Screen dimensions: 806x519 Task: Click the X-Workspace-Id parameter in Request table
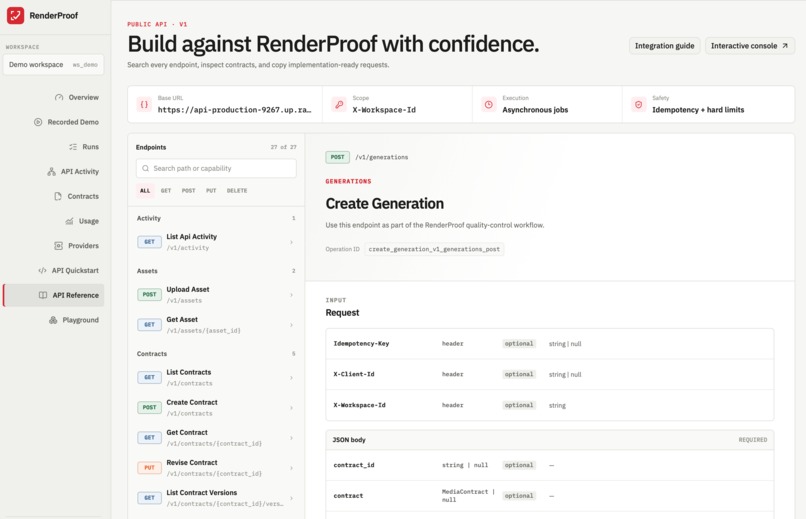pyautogui.click(x=359, y=405)
